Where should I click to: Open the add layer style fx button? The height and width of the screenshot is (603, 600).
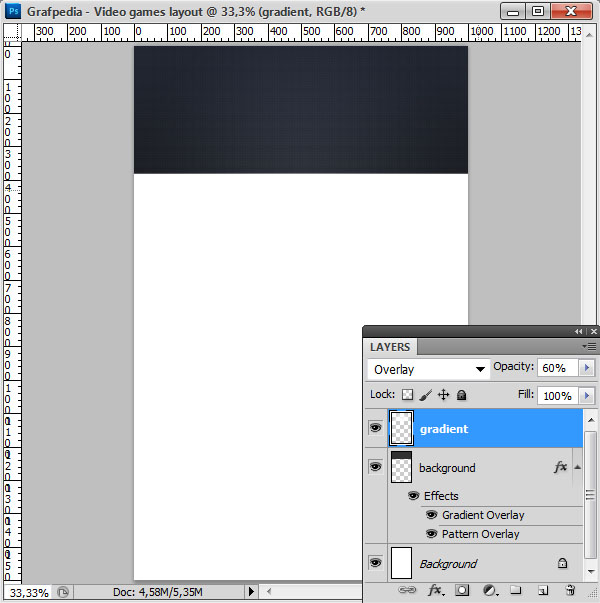(x=436, y=590)
